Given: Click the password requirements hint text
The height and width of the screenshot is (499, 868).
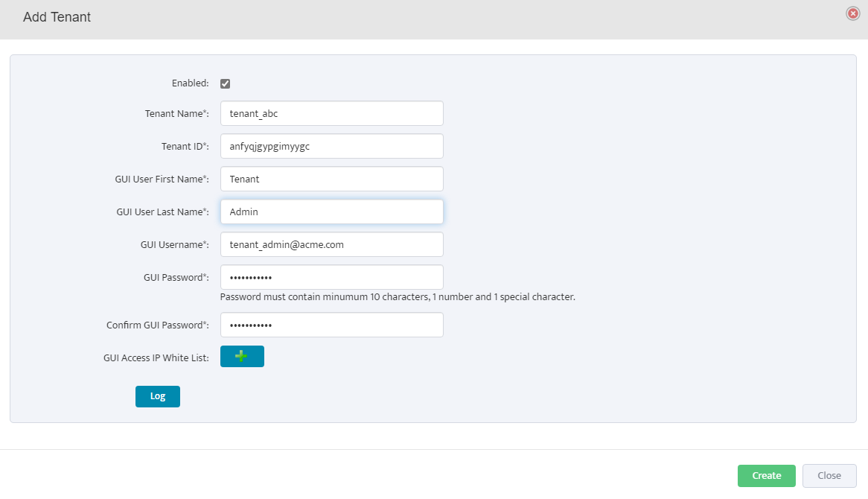Looking at the screenshot, I should (x=398, y=297).
